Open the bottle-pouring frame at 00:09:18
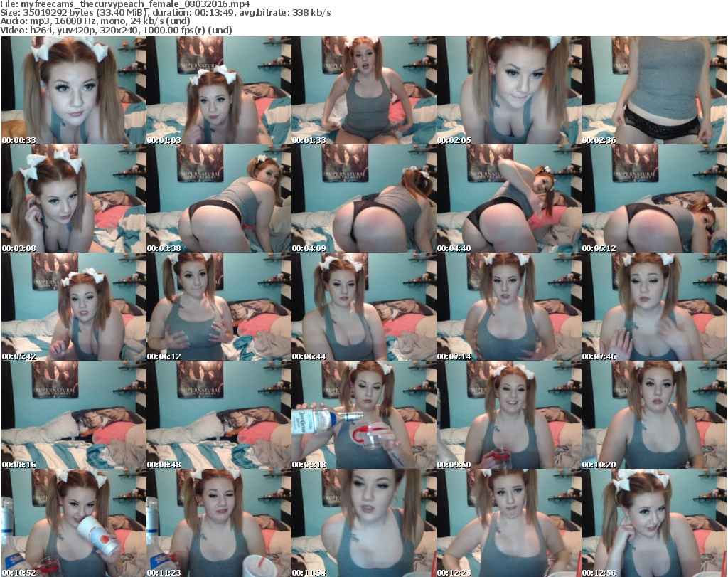728x577 pixels. pyautogui.click(x=363, y=415)
